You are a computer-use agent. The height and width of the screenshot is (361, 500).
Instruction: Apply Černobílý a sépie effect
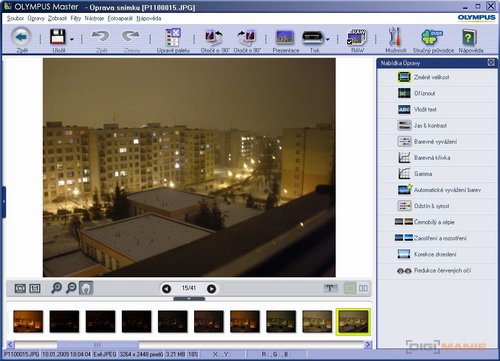pyautogui.click(x=437, y=222)
